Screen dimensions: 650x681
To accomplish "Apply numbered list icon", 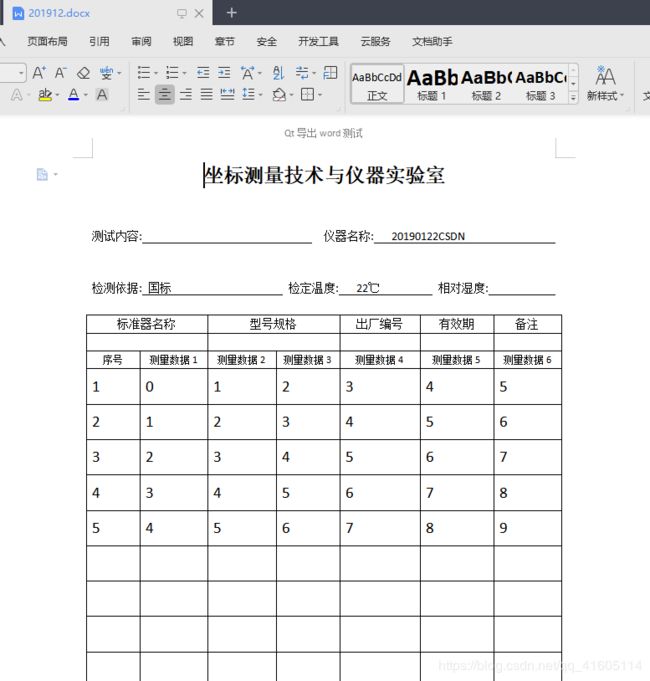I will tap(172, 73).
